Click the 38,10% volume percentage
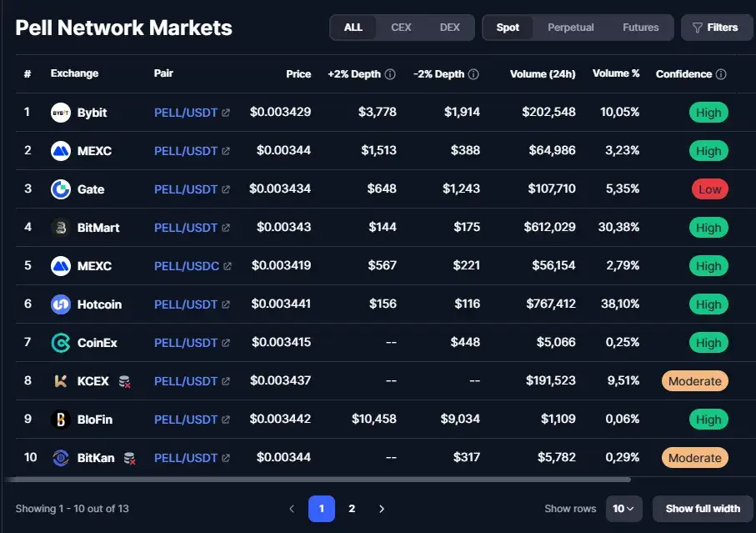 click(620, 304)
